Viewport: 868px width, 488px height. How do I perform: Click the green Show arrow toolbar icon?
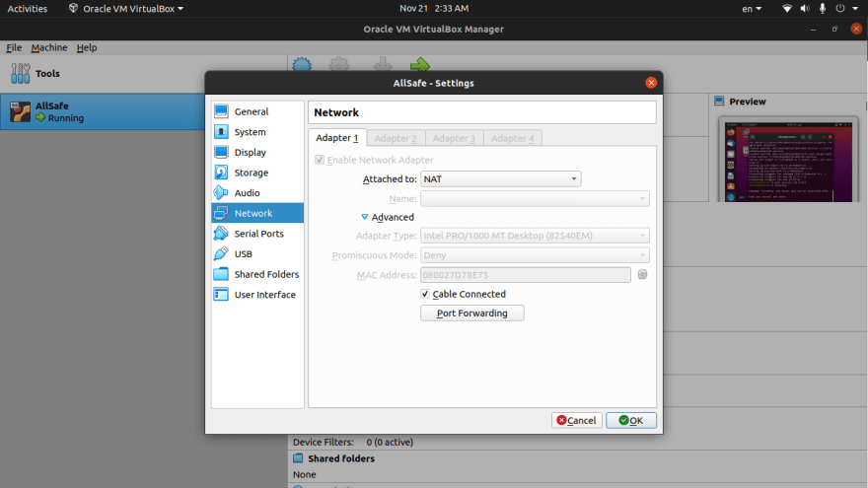point(420,64)
